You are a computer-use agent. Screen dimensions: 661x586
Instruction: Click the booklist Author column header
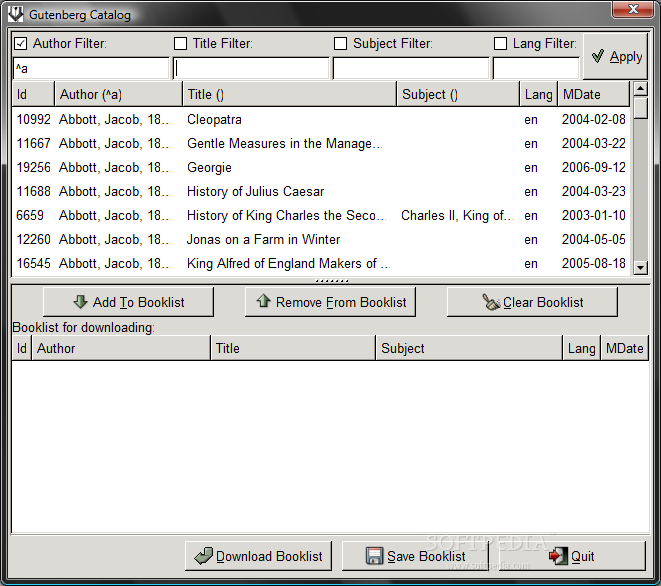click(x=121, y=348)
